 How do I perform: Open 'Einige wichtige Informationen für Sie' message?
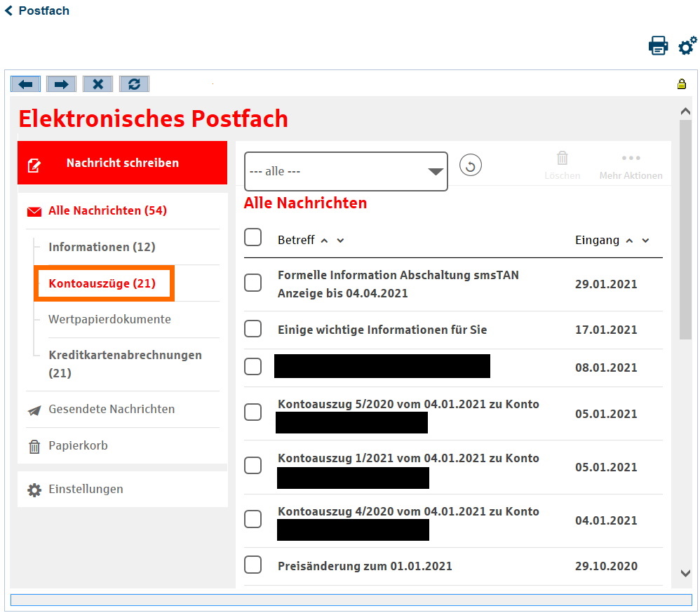382,330
